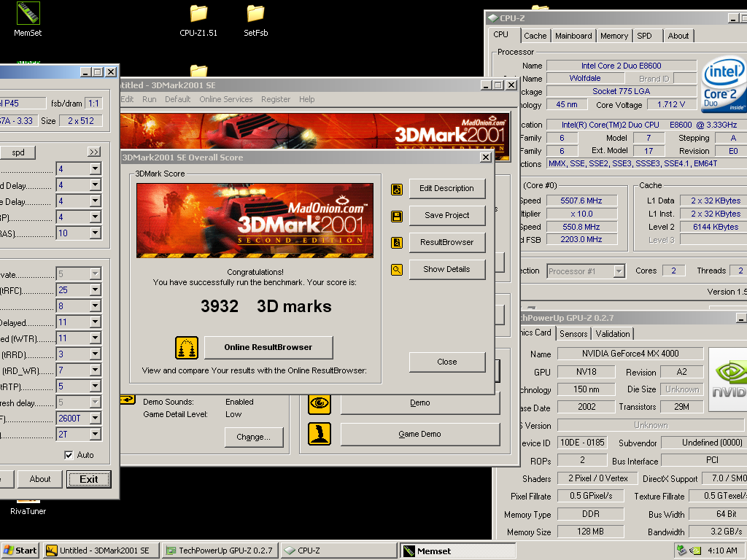Switch to the SPD tab in CPU-Z

coord(644,36)
